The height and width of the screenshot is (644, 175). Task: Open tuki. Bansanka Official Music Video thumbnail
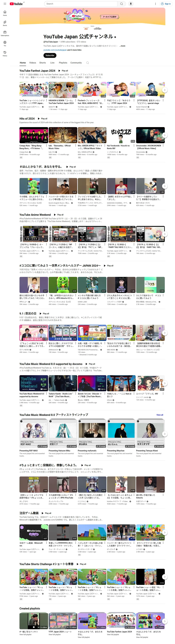point(63,135)
